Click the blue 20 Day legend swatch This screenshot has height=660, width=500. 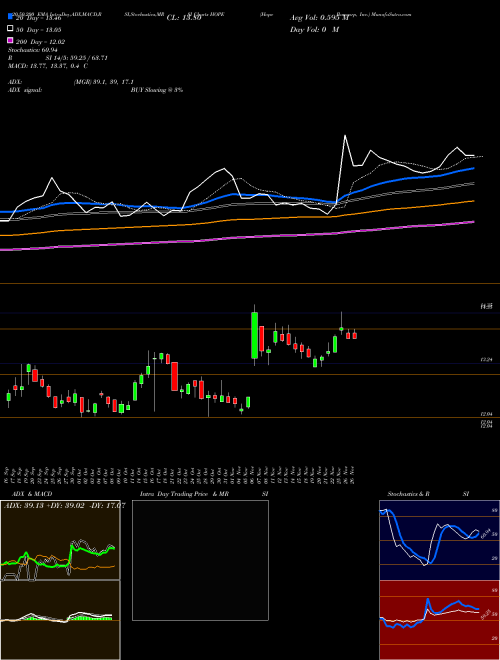click(11, 17)
